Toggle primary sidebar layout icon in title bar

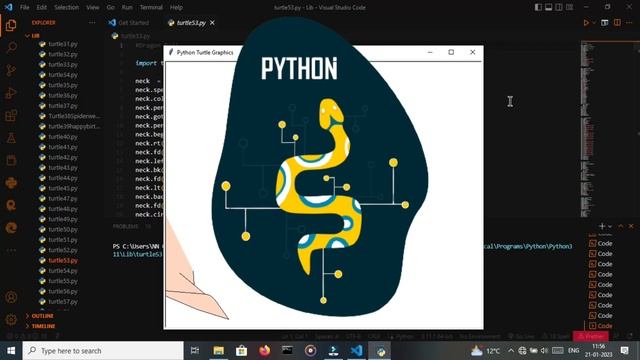(538, 7)
